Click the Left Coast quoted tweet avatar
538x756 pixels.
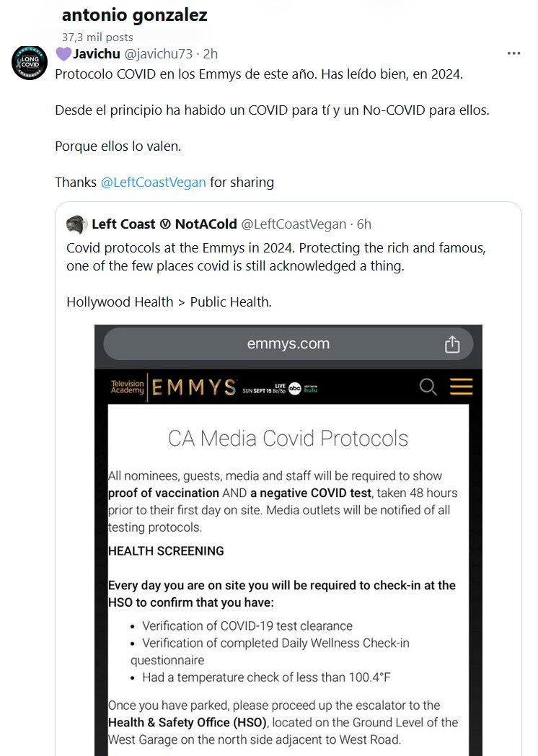click(76, 224)
